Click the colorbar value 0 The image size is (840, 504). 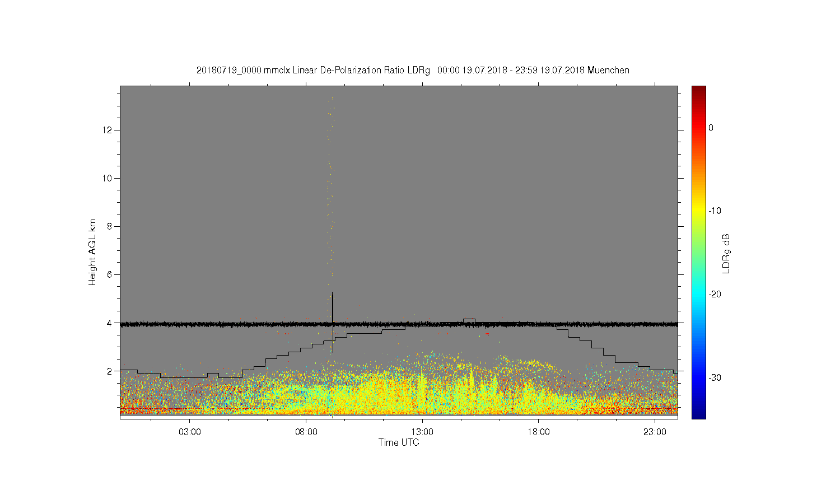[x=711, y=128]
